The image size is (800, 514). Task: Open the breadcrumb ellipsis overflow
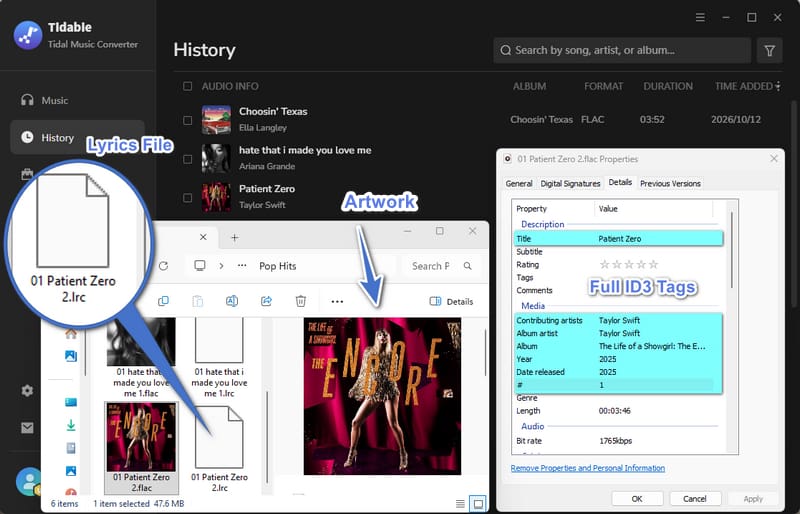coord(242,266)
